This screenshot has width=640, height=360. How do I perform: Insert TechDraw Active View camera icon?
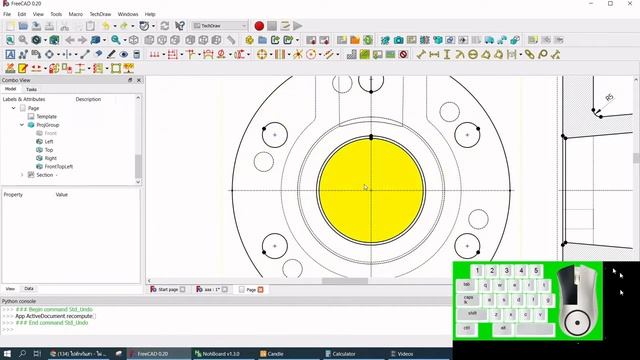click(398, 40)
